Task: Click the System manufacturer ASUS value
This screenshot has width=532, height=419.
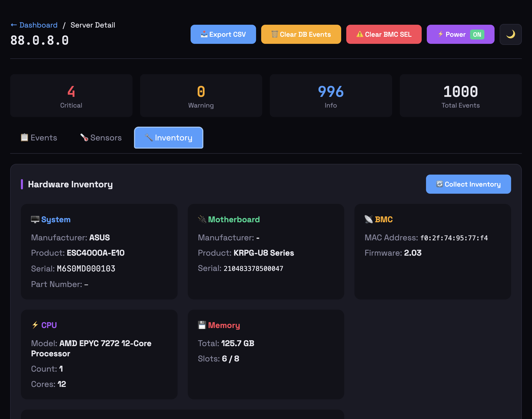Action: click(99, 238)
